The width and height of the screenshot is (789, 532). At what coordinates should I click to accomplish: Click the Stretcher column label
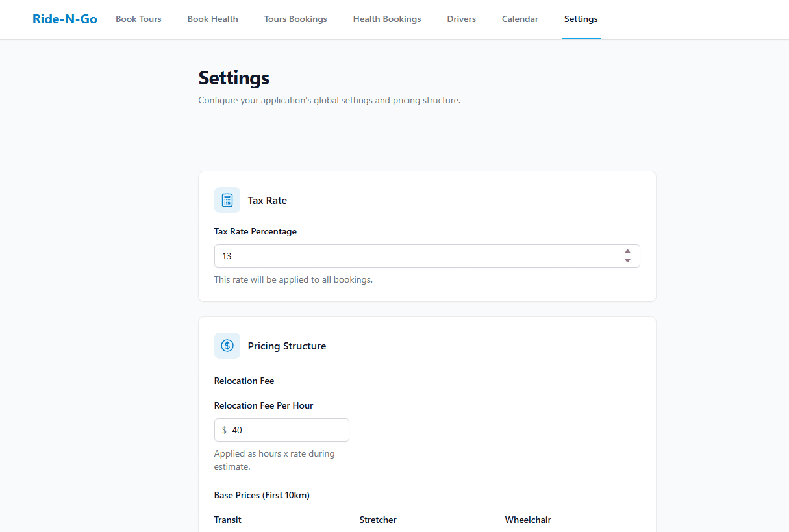click(x=378, y=520)
